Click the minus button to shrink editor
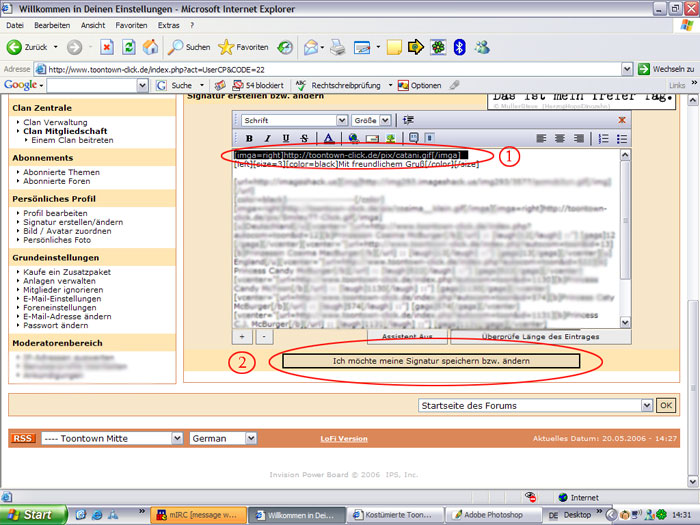This screenshot has height=525, width=700. click(x=264, y=337)
